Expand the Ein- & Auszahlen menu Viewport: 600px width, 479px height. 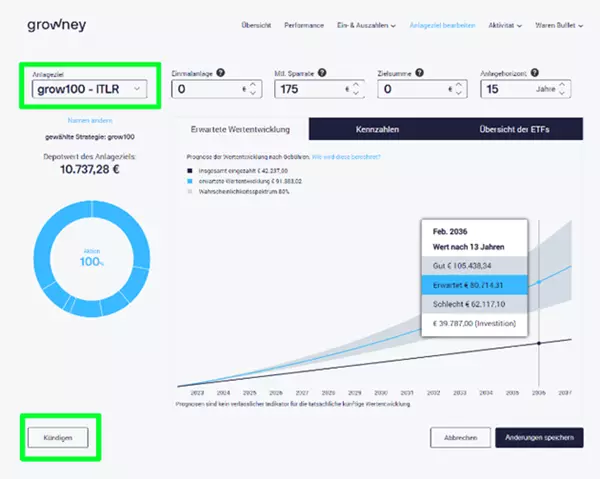click(366, 26)
